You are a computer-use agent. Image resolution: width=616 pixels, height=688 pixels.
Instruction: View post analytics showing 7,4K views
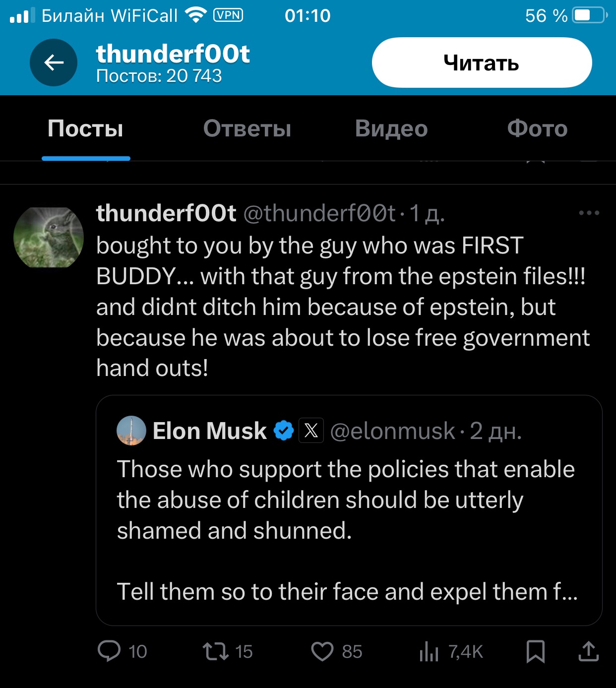point(430,651)
